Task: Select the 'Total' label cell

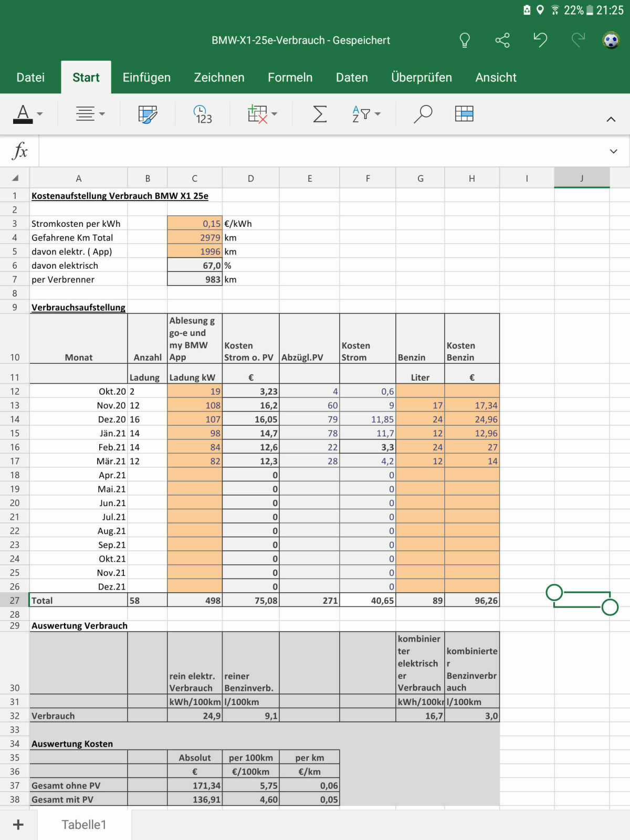Action: pyautogui.click(x=79, y=600)
